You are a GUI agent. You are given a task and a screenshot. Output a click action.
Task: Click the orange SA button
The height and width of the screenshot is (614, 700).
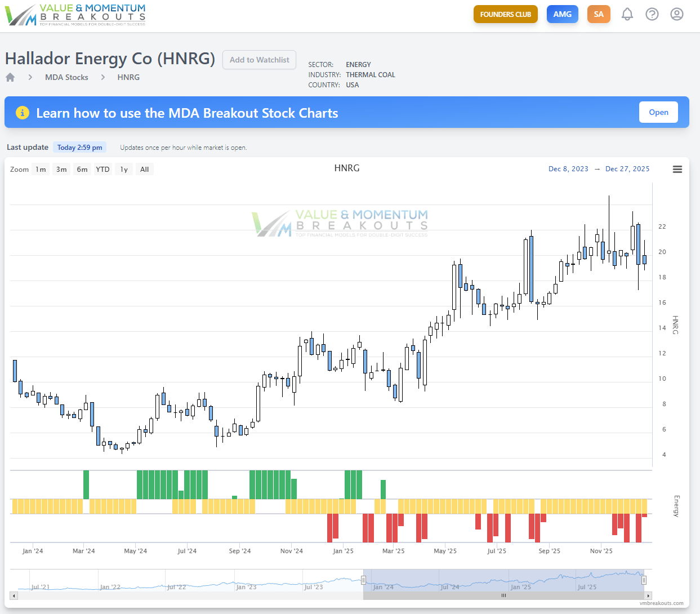coord(599,14)
